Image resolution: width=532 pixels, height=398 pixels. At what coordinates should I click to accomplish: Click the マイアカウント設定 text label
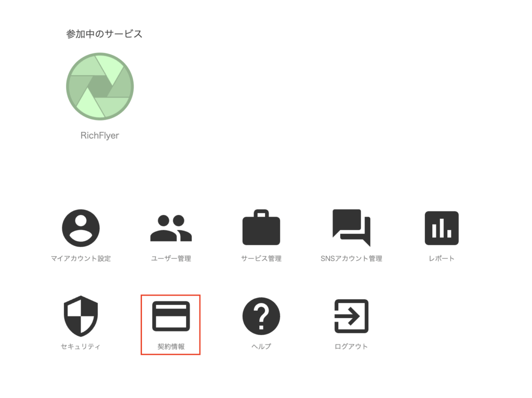(81, 258)
